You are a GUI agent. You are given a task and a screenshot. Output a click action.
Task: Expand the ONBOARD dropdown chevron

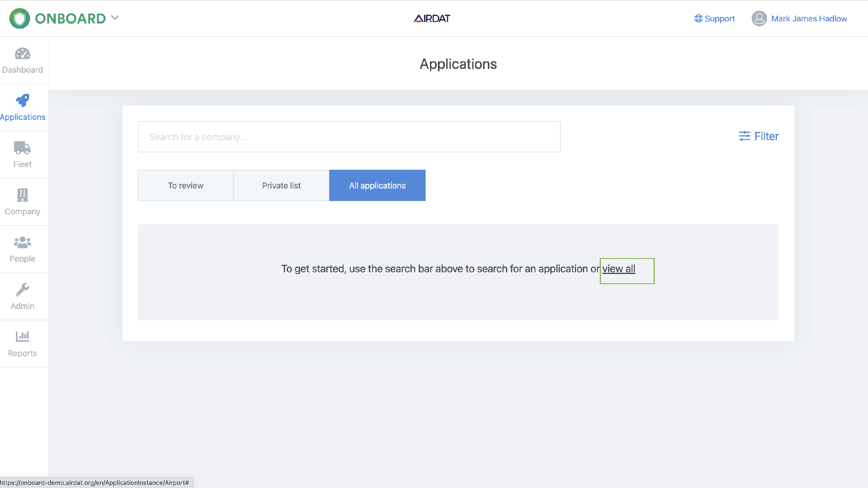[115, 18]
